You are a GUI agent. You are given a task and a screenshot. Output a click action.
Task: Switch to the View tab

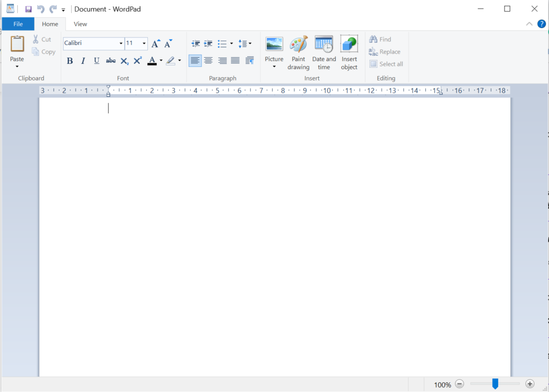[80, 24]
